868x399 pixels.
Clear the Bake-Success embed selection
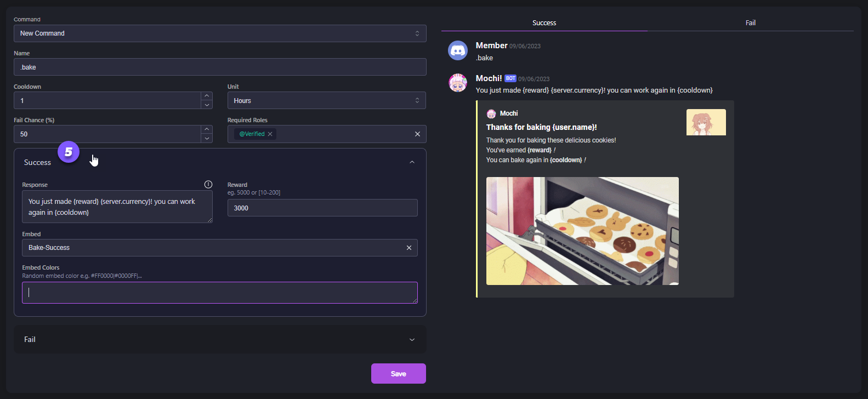tap(409, 248)
